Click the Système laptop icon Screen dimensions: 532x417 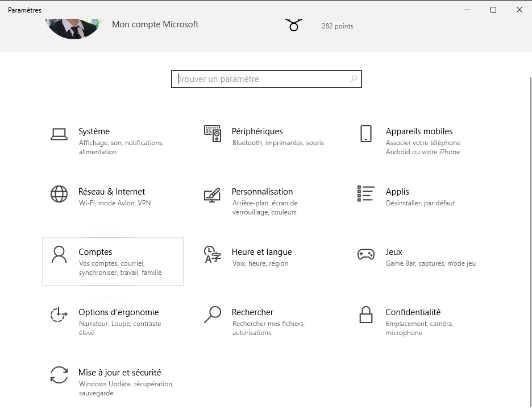[59, 134]
